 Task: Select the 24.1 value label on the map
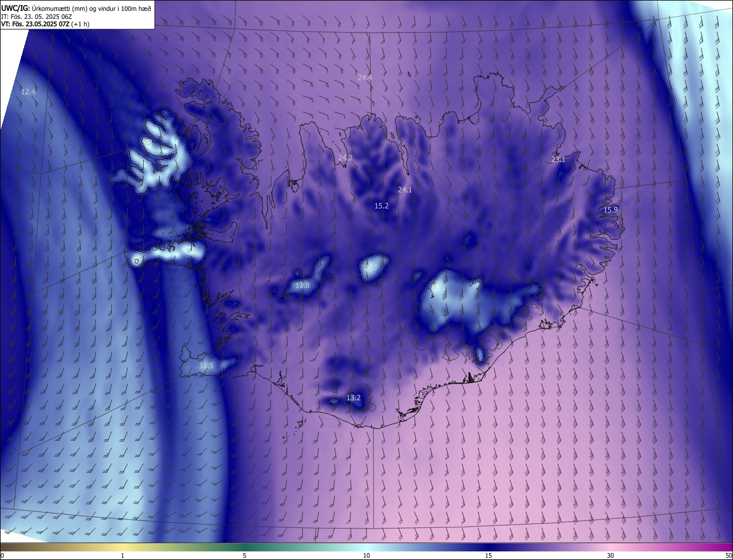pyautogui.click(x=405, y=190)
